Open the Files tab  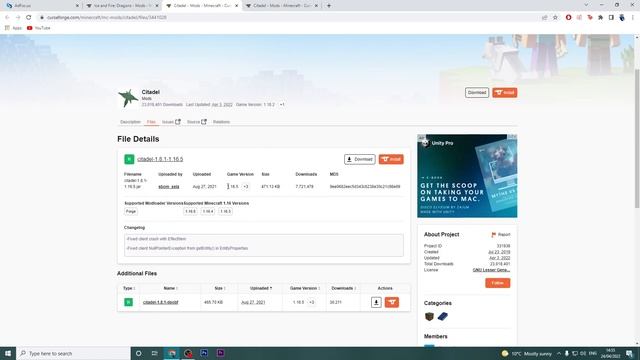(x=151, y=122)
